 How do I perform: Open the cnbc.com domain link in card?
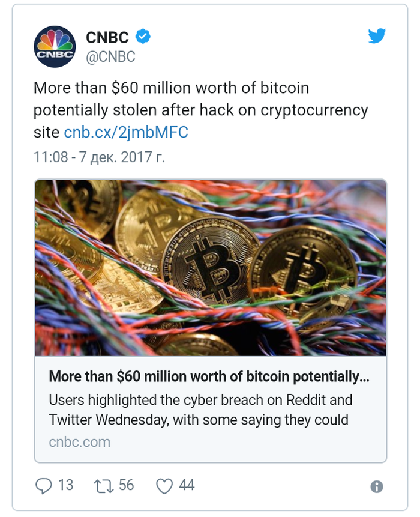point(79,442)
